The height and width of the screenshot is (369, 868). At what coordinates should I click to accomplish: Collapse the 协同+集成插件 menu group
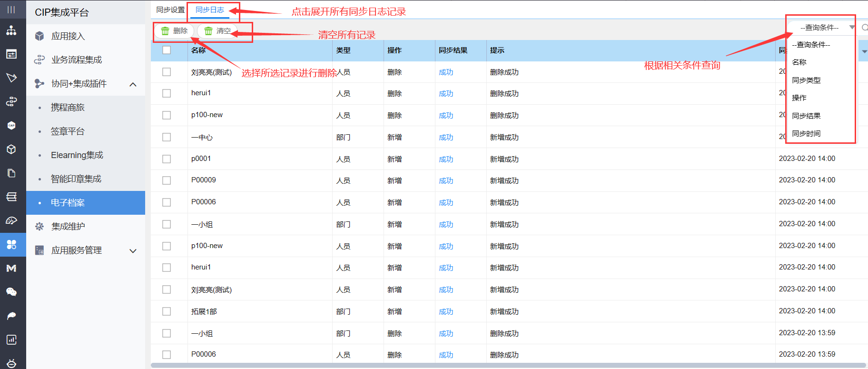(x=133, y=84)
